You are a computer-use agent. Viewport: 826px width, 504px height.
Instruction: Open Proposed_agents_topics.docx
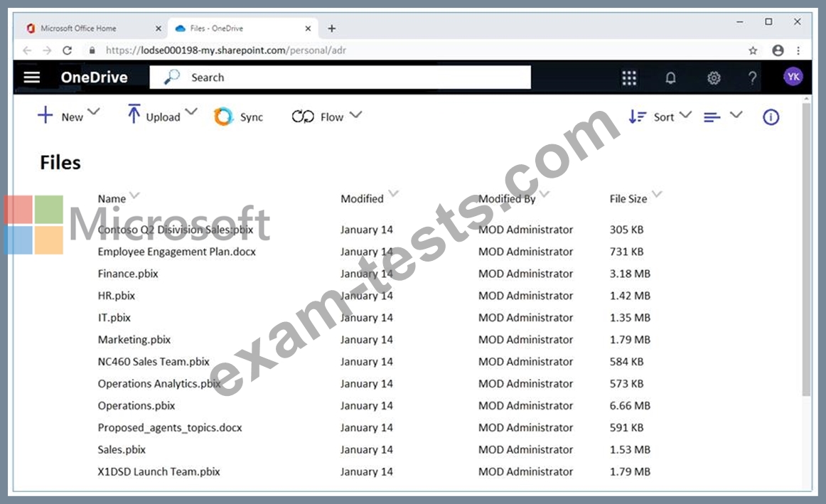pos(170,428)
